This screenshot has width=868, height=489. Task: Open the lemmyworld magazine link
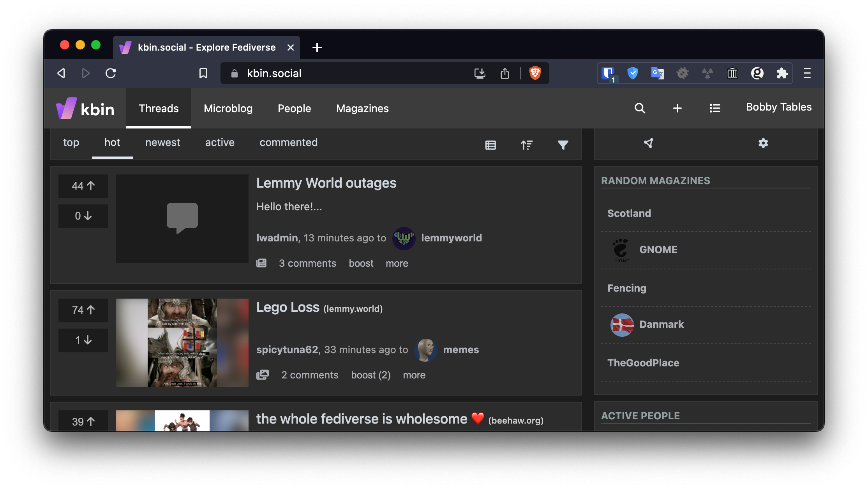pyautogui.click(x=451, y=237)
